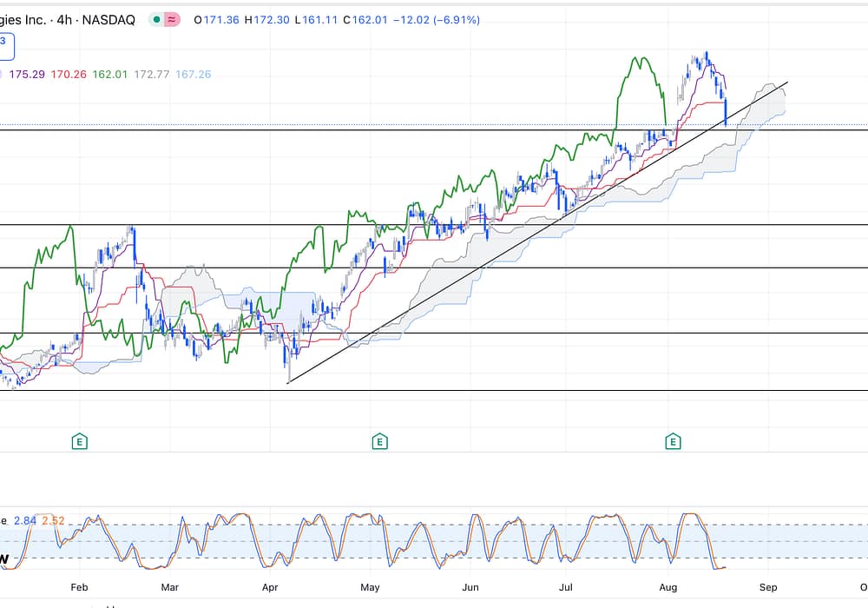This screenshot has width=868, height=608.
Task: Open the earnings marker below early May
Action: (379, 442)
